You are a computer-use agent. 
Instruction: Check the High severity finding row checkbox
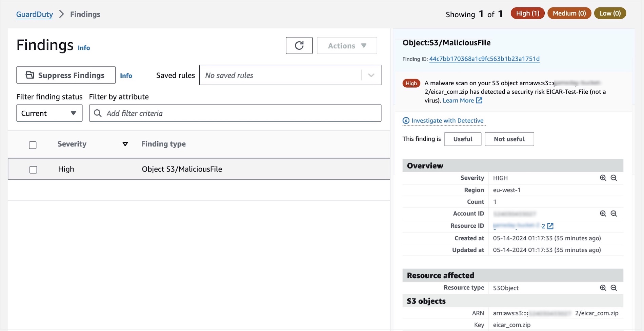(33, 170)
